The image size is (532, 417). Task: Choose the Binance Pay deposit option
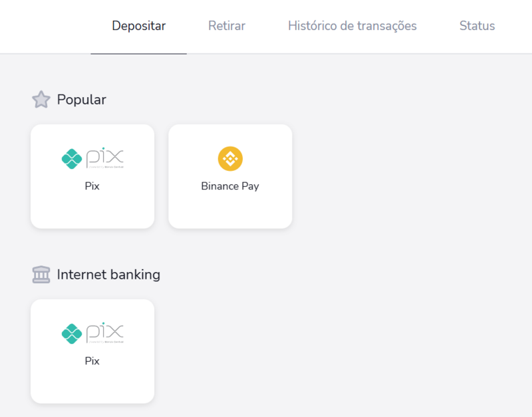[230, 176]
